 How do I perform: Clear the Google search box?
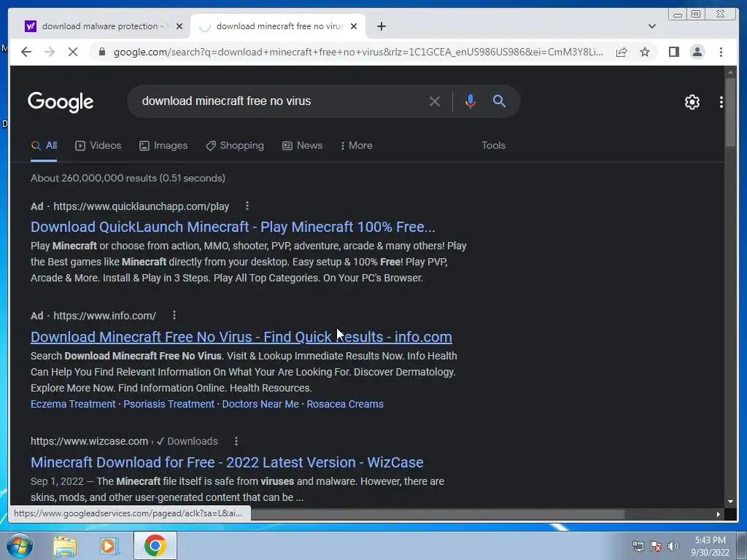point(434,101)
